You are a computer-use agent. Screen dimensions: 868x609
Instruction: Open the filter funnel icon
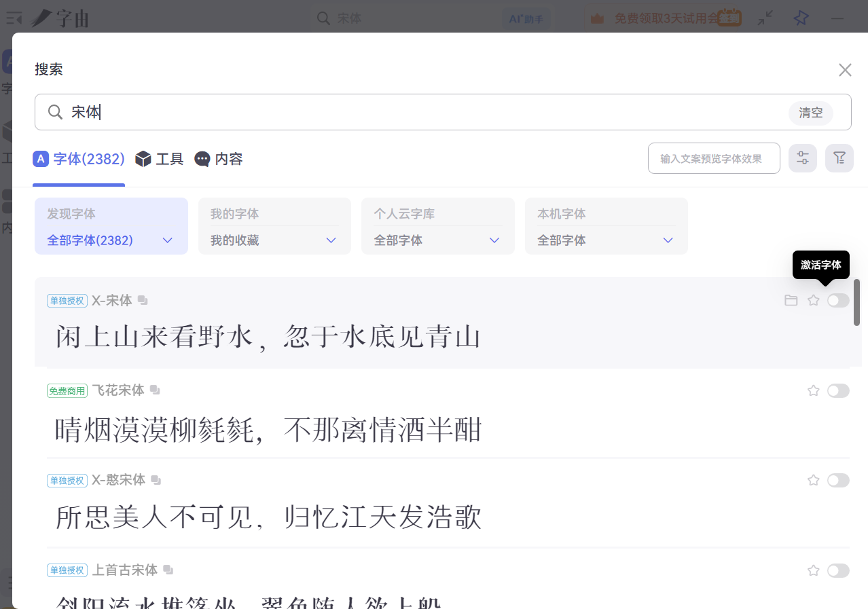839,158
